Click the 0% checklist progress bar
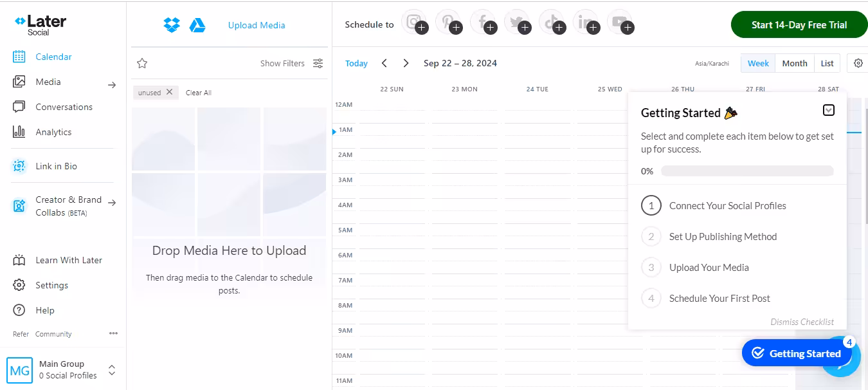Image resolution: width=868 pixels, height=390 pixels. [747, 171]
